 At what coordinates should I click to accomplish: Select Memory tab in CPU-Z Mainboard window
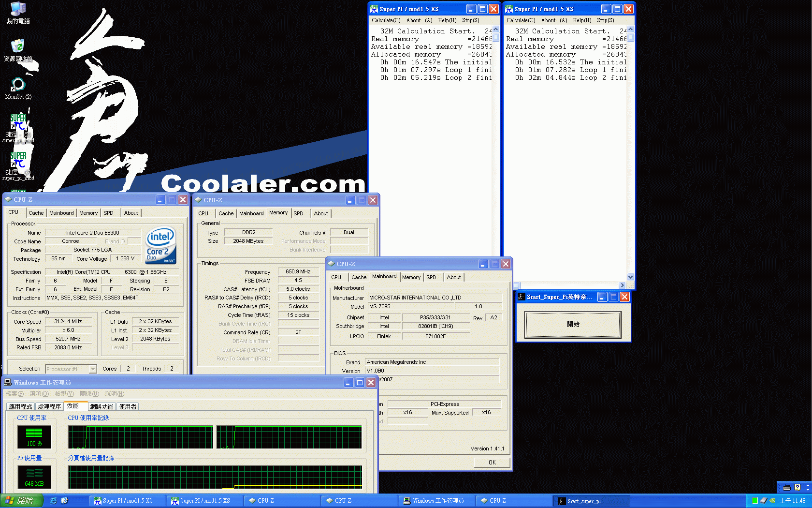[x=411, y=277]
